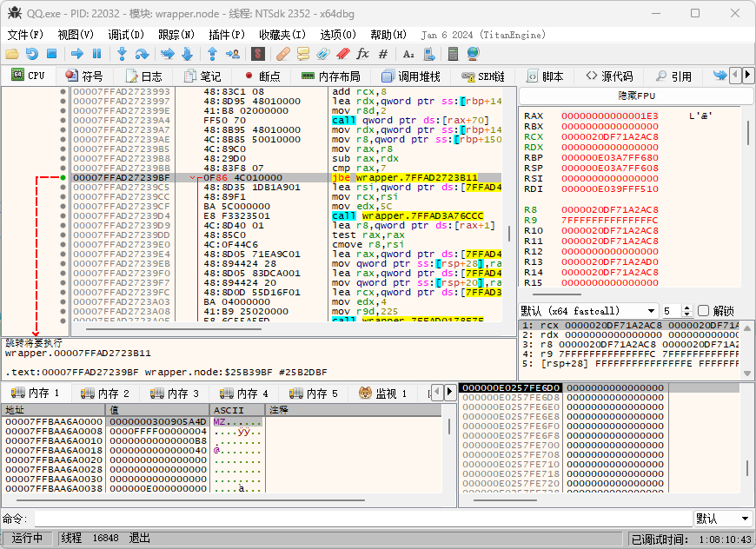Restart the debuggee with the restart icon
The width and height of the screenshot is (756, 549).
coord(32,54)
